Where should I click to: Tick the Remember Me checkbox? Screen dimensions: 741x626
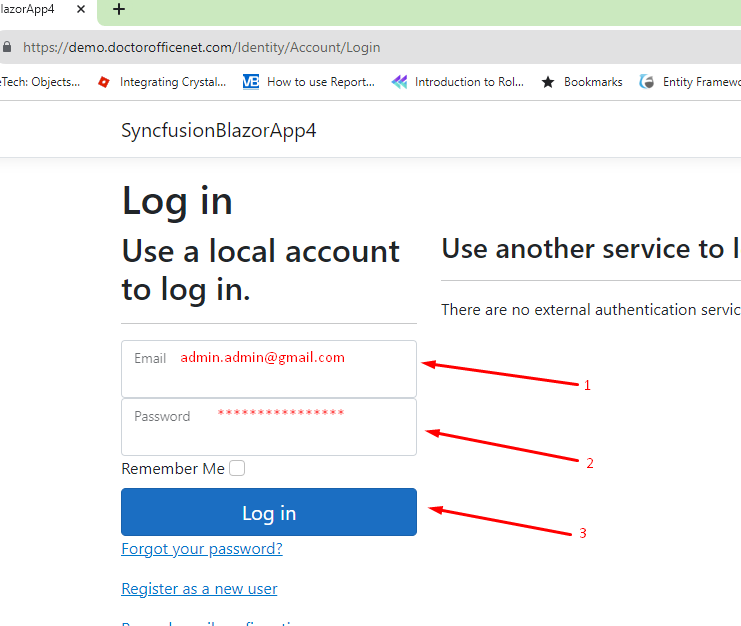(237, 468)
